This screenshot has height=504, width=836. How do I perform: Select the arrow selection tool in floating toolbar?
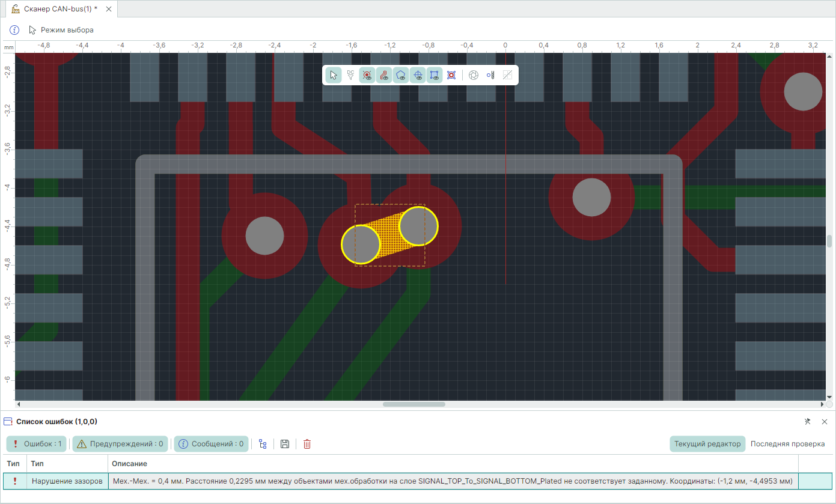[x=334, y=75]
